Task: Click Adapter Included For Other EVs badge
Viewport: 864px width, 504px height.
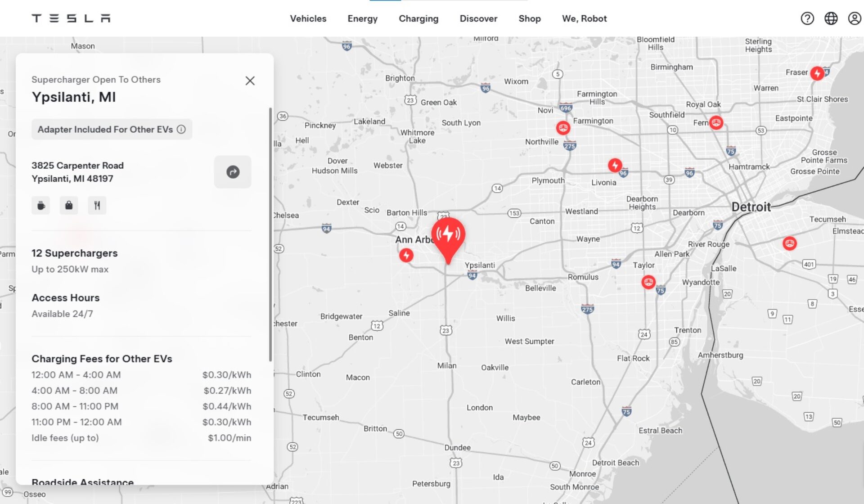Action: click(x=112, y=130)
